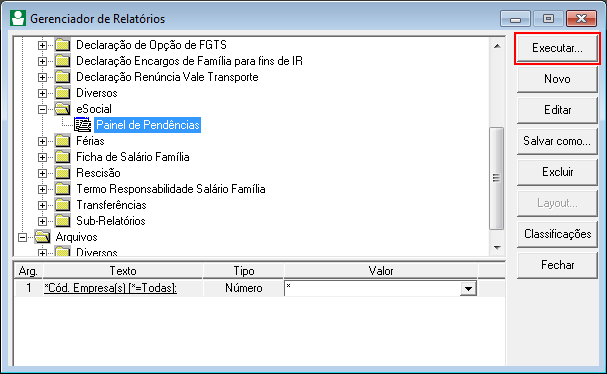This screenshot has height=374, width=607.
Task: Click the Valor input field
Action: pyautogui.click(x=372, y=288)
